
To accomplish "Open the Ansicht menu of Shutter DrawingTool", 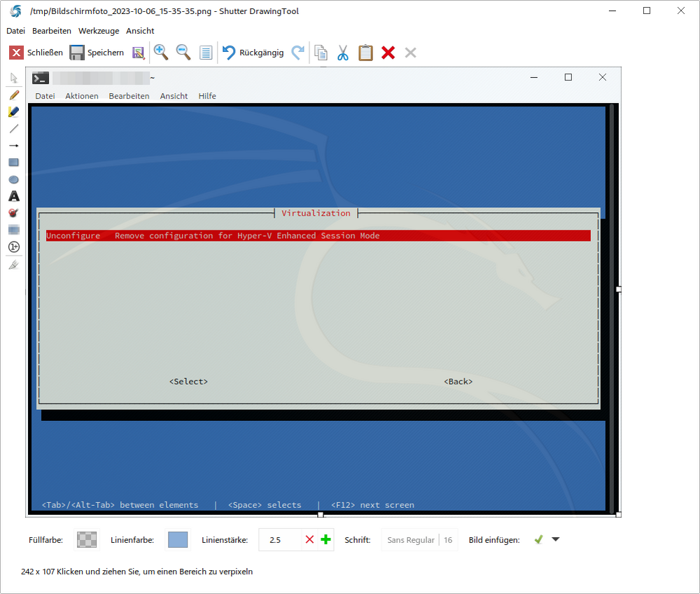I will (x=140, y=31).
